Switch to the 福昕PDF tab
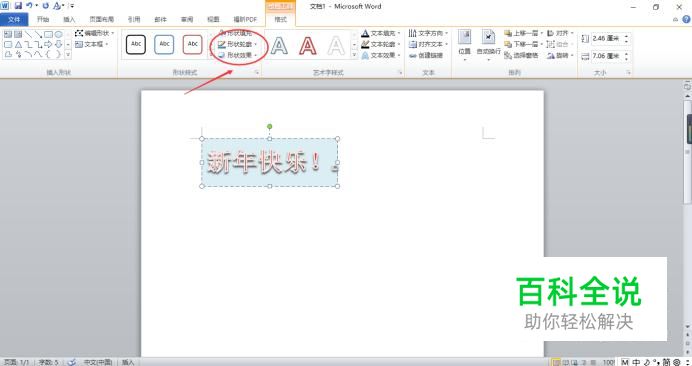The image size is (692, 366). tap(245, 19)
